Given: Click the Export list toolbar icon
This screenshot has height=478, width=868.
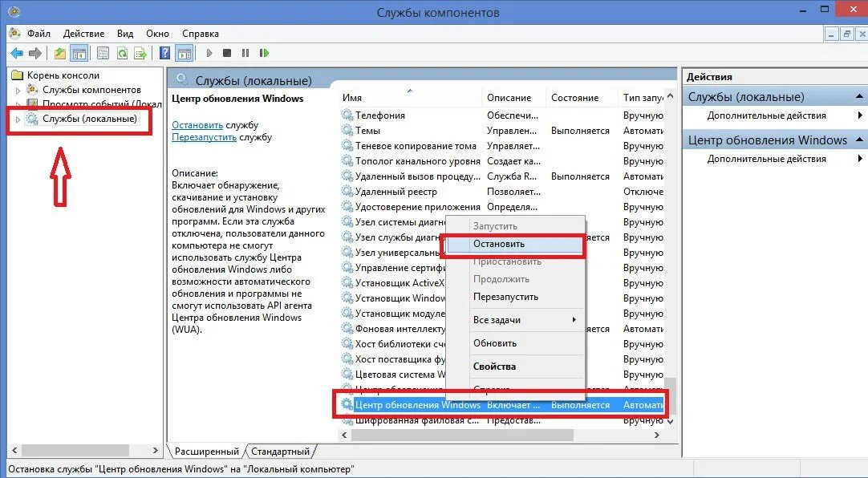Looking at the screenshot, I should [140, 53].
